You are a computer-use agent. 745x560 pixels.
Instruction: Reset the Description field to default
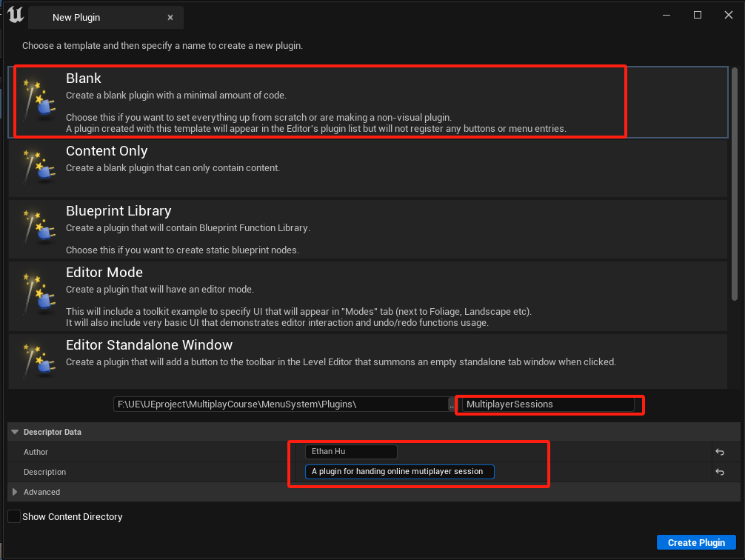(719, 472)
